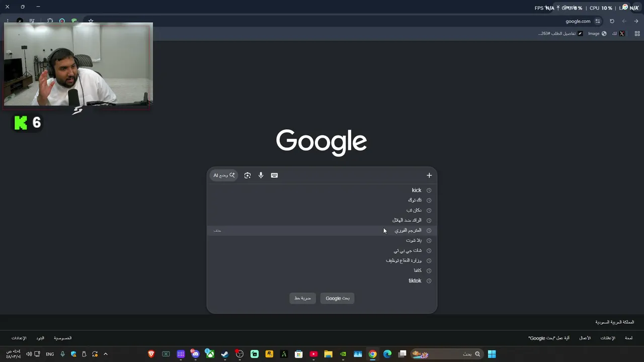The width and height of the screenshot is (644, 362).
Task: Choose the 'شات جي بي تي' suggestion
Action: click(x=322, y=250)
